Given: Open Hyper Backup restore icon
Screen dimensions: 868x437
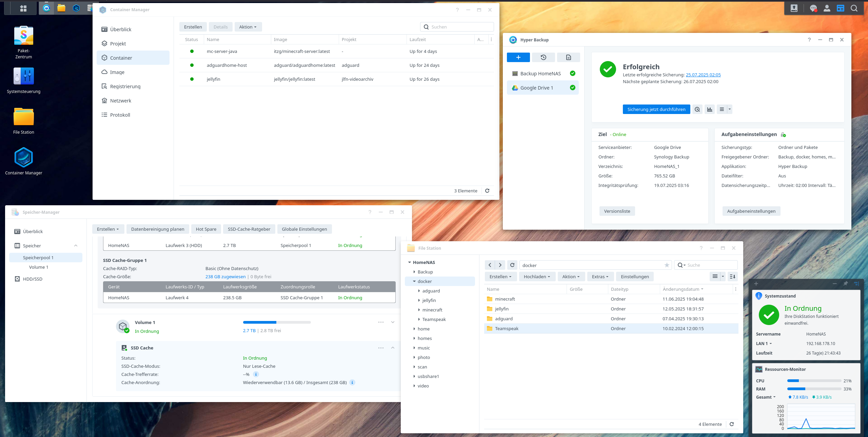Looking at the screenshot, I should 543,57.
